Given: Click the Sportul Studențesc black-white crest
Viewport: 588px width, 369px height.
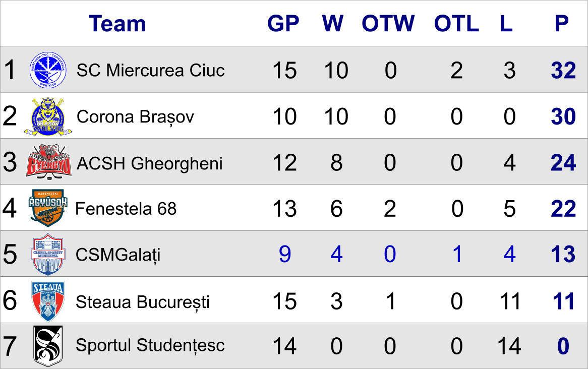Looking at the screenshot, I should [x=48, y=346].
